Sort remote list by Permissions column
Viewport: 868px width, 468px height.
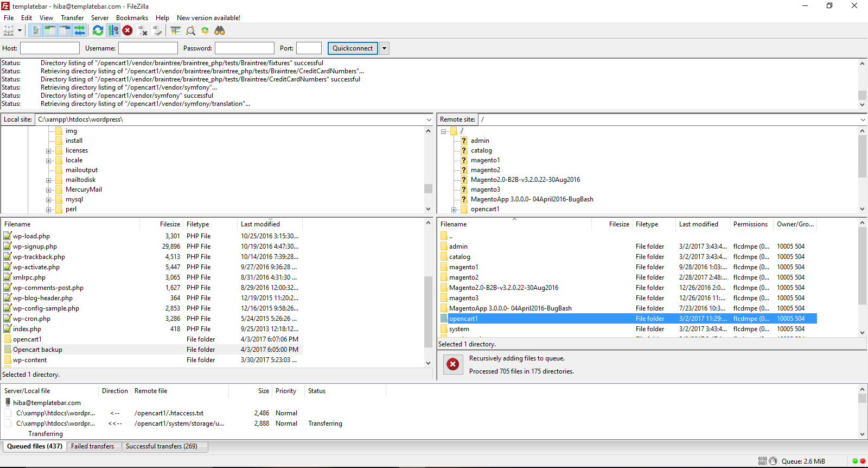[x=750, y=224]
